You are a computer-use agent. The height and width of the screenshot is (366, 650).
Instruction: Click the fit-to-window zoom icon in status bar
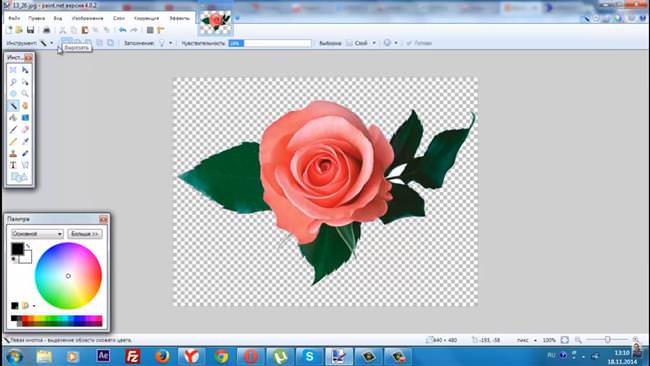tap(565, 340)
